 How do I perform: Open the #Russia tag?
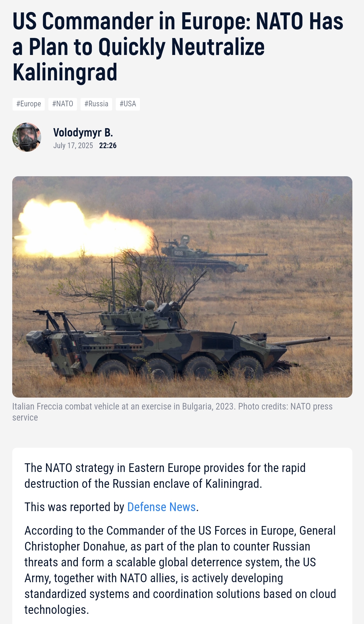(96, 104)
